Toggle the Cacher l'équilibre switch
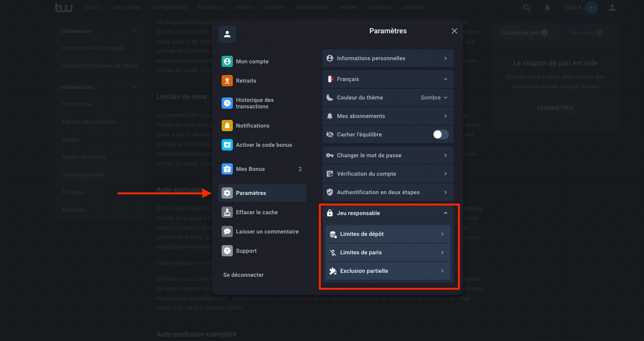Viewport: 644px width, 341px height. pos(440,134)
